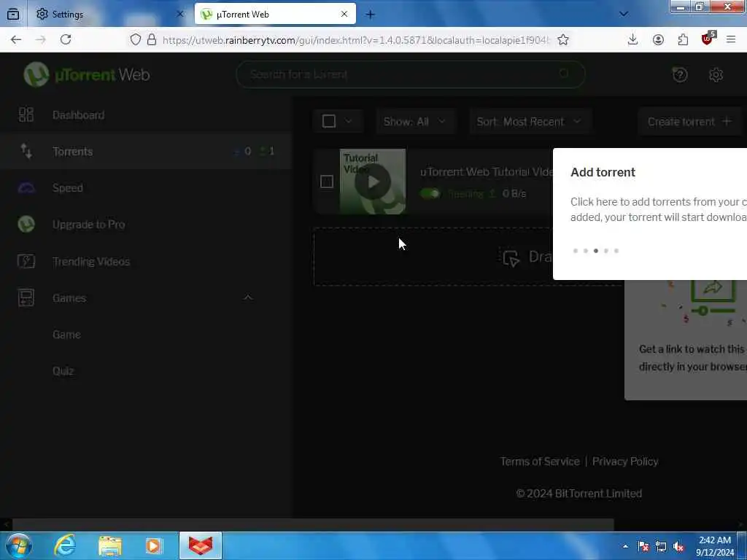Open the Firefox account icon
This screenshot has height=560, width=747.
(x=658, y=39)
